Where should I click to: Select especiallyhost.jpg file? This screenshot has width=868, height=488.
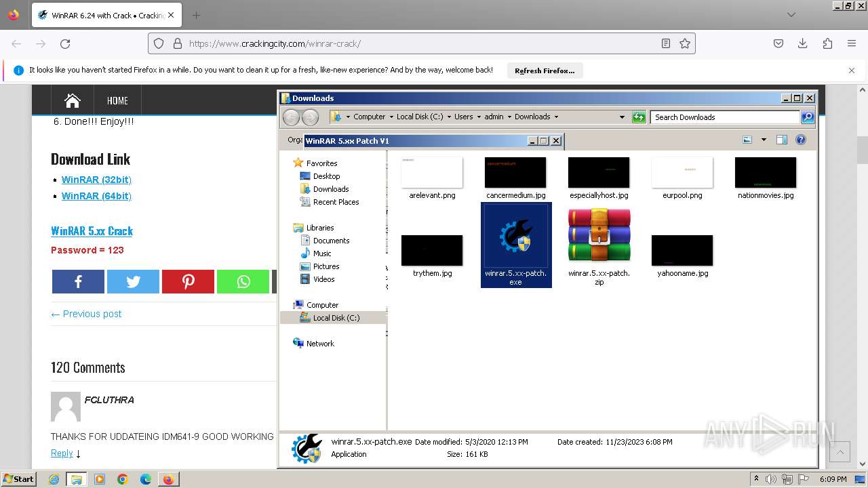(x=599, y=178)
